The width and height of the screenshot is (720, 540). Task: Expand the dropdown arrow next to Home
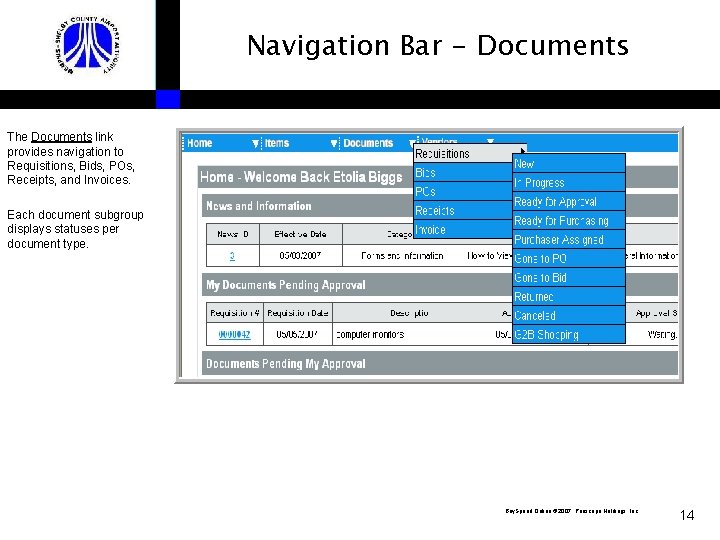point(255,144)
